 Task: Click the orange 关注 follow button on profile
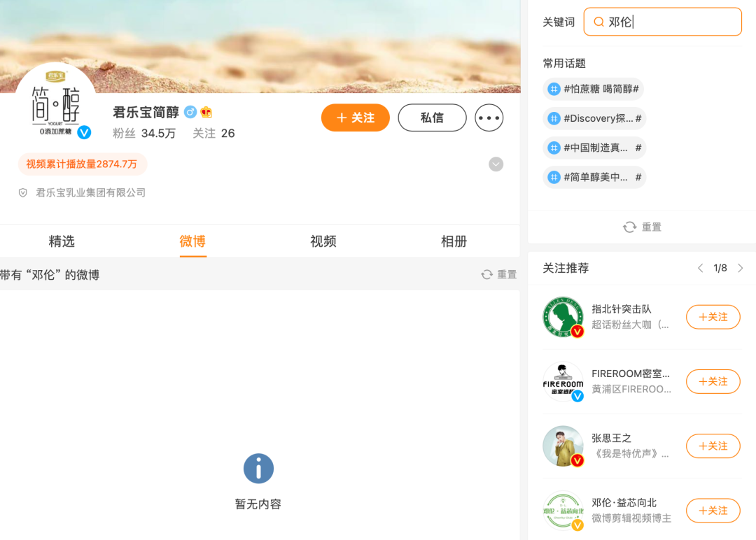coord(355,118)
